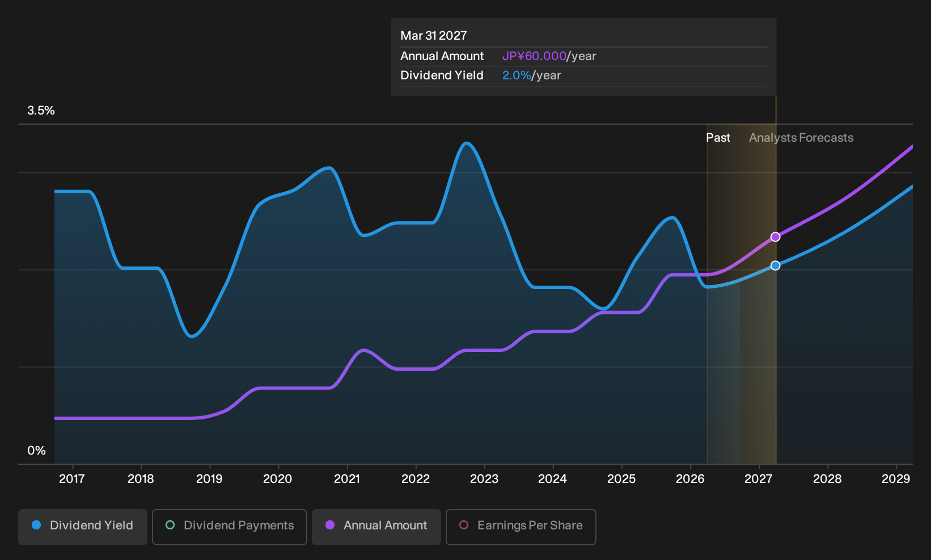The height and width of the screenshot is (560, 931).
Task: Show the Earnings Per Share series
Action: point(521,527)
